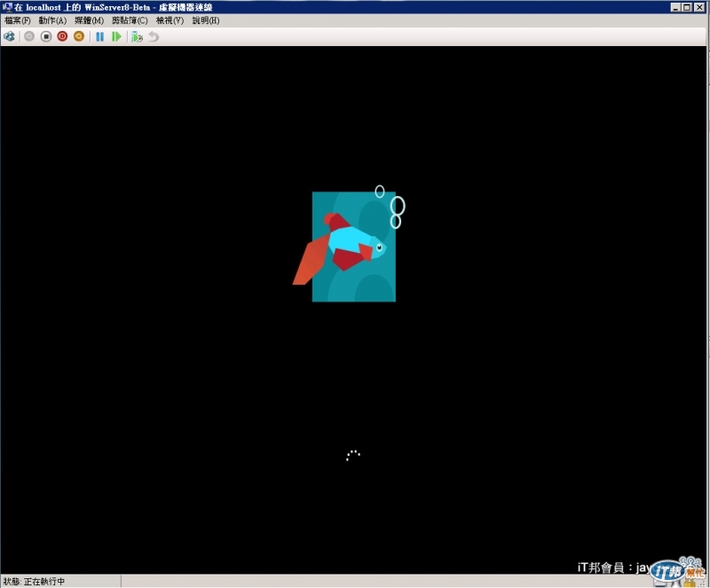Open the 說明(H) menu
Viewport: 710px width, 588px height.
coord(206,20)
